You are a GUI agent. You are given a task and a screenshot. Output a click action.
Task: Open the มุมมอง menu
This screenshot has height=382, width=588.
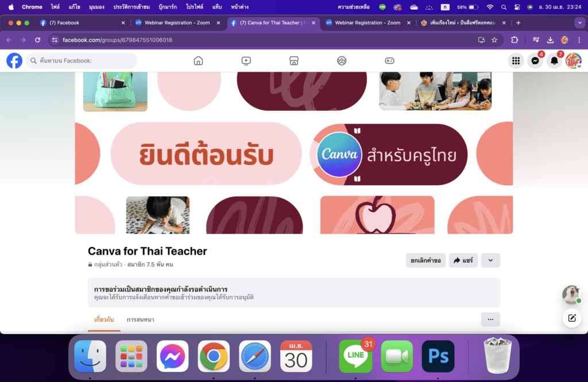click(96, 7)
